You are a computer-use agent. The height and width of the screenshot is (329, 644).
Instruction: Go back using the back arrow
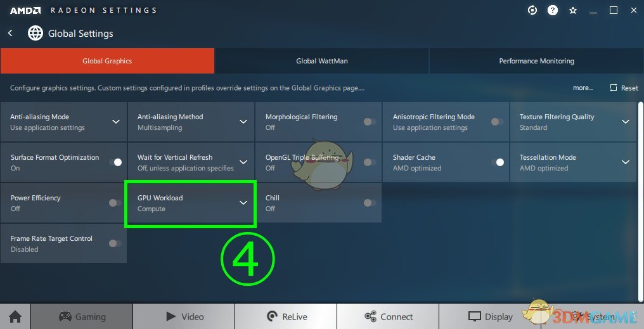coord(11,33)
